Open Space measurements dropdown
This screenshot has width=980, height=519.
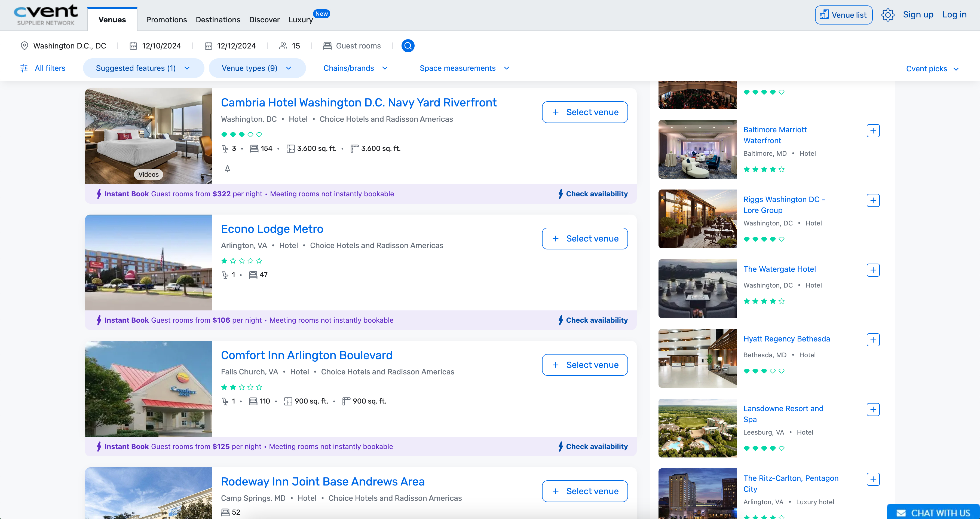point(464,68)
